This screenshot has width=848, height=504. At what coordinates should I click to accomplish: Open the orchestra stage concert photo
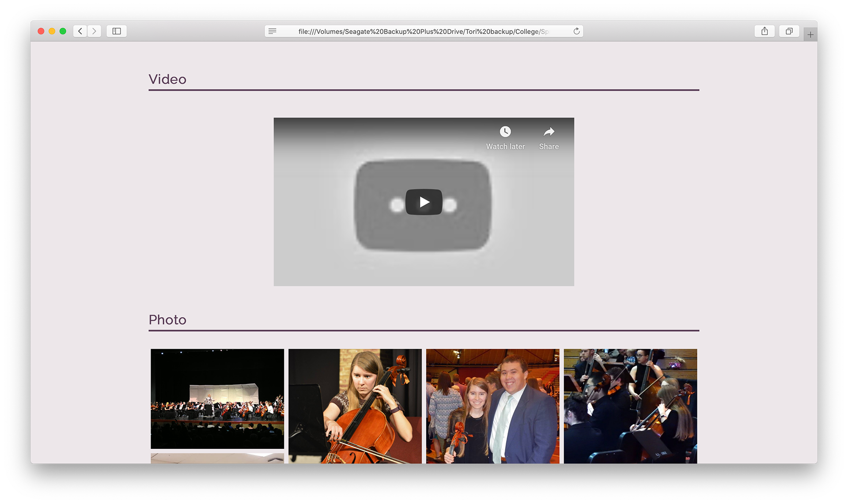coord(217,399)
